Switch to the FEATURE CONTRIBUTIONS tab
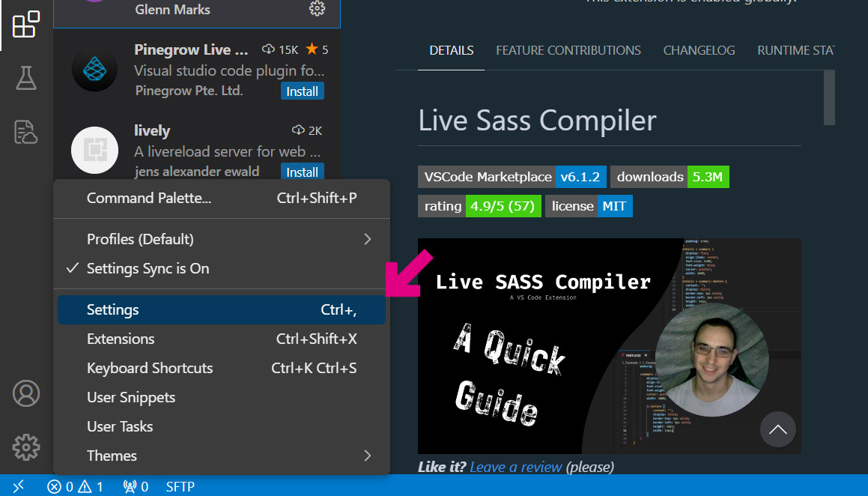Image resolution: width=868 pixels, height=496 pixels. pos(568,50)
